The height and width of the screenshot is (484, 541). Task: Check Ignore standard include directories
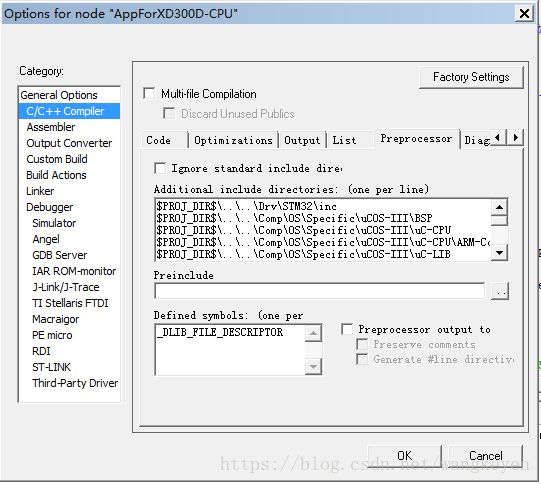(160, 168)
